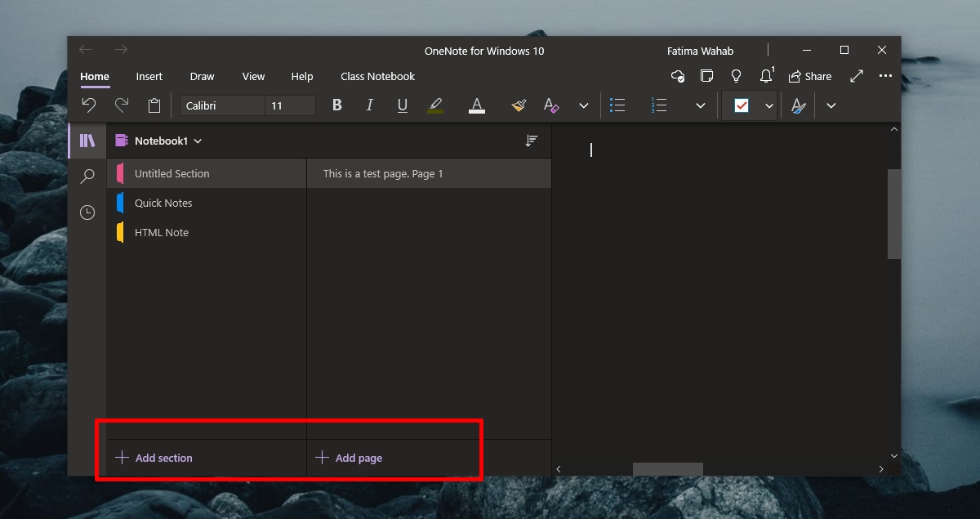This screenshot has width=980, height=519.
Task: Click the sort pages icon
Action: point(531,141)
